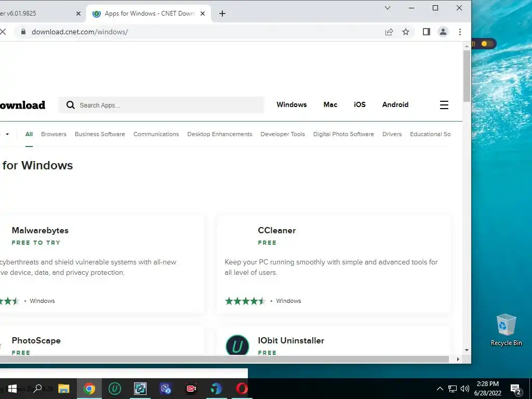Toggle the yellow switch on desktop widget
The image size is (532, 399).
click(x=486, y=44)
